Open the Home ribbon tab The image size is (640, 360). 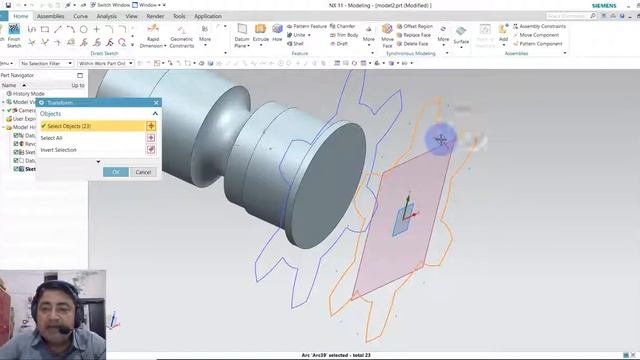point(20,16)
